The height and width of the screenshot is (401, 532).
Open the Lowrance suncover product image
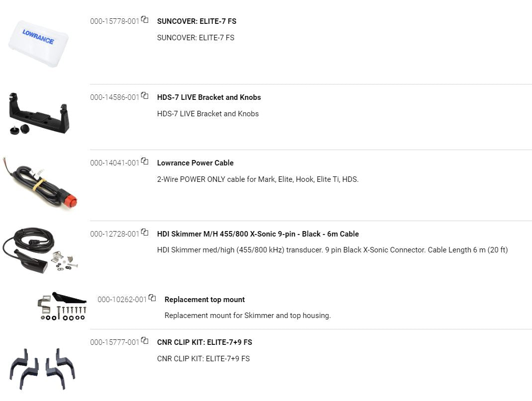coord(38,43)
